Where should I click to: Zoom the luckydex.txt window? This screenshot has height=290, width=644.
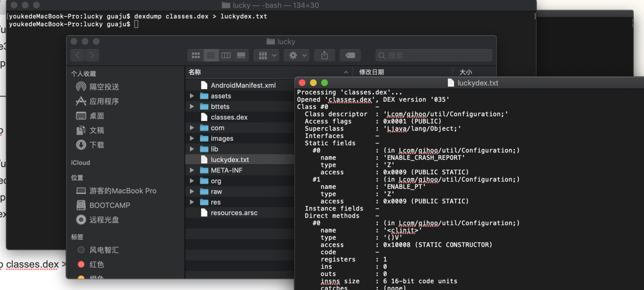pos(325,82)
